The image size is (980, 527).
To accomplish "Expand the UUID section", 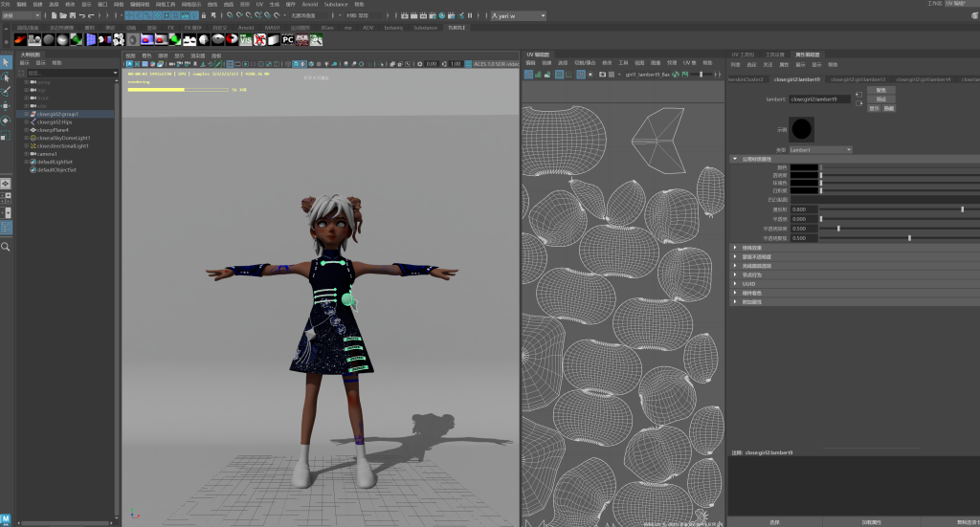I will 735,283.
